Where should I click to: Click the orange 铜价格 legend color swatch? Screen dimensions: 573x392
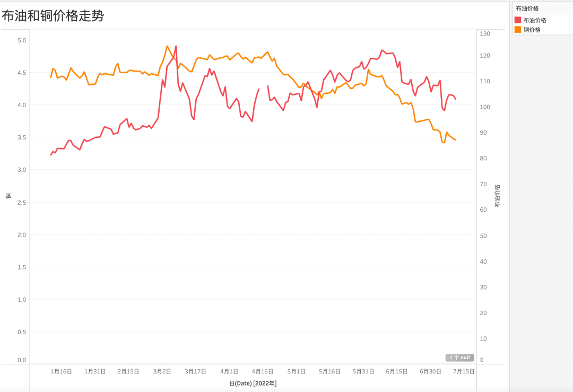tap(518, 30)
